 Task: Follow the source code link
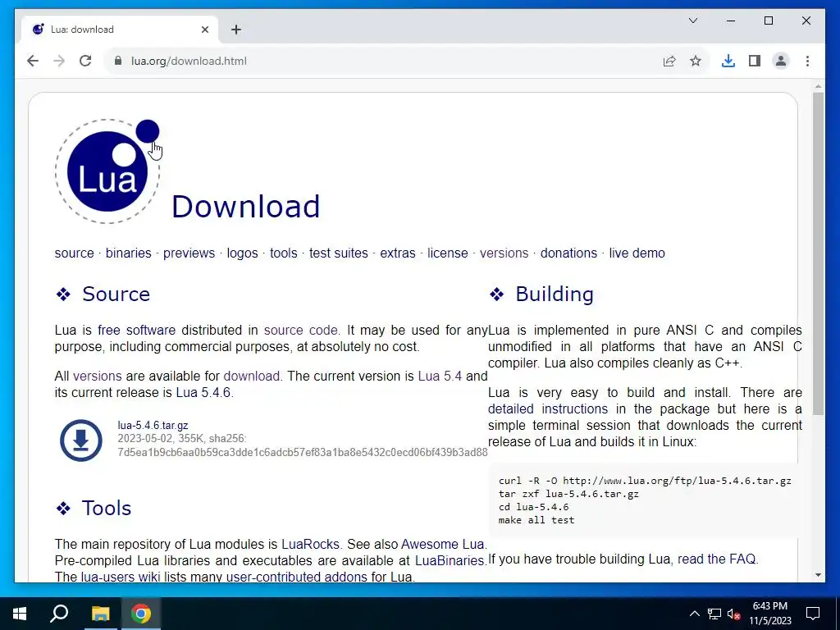[300, 330]
